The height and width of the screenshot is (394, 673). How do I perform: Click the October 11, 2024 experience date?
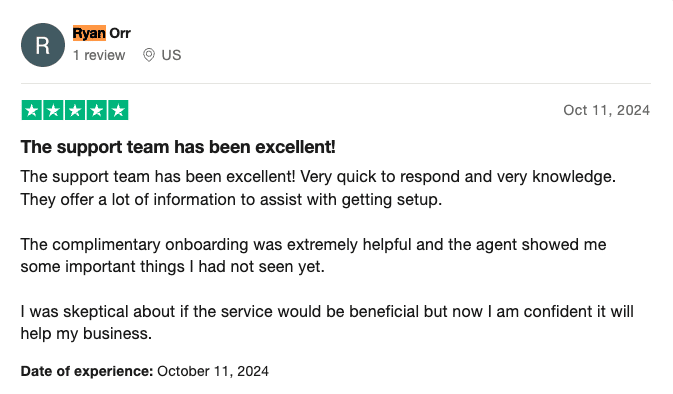213,371
